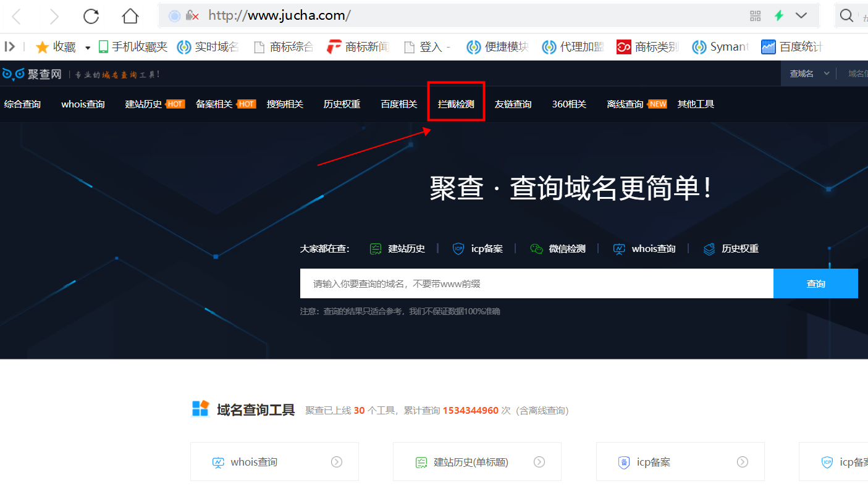This screenshot has width=868, height=486.
Task: Select the 360相关 navigation item
Action: coord(568,103)
